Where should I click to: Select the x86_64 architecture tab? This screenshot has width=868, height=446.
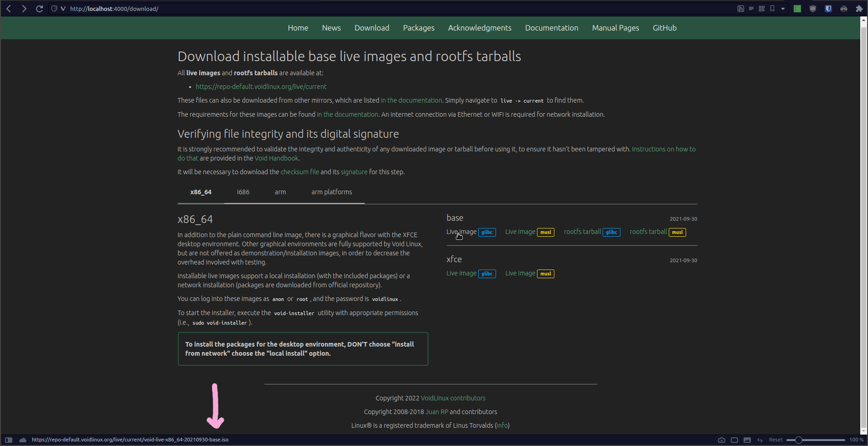pos(201,192)
